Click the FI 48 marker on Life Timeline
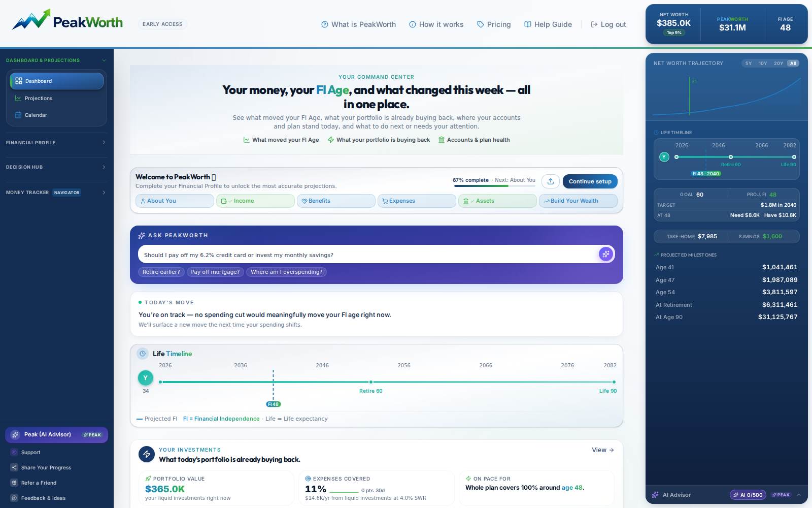Screen dimensions: 812x508 [274, 404]
